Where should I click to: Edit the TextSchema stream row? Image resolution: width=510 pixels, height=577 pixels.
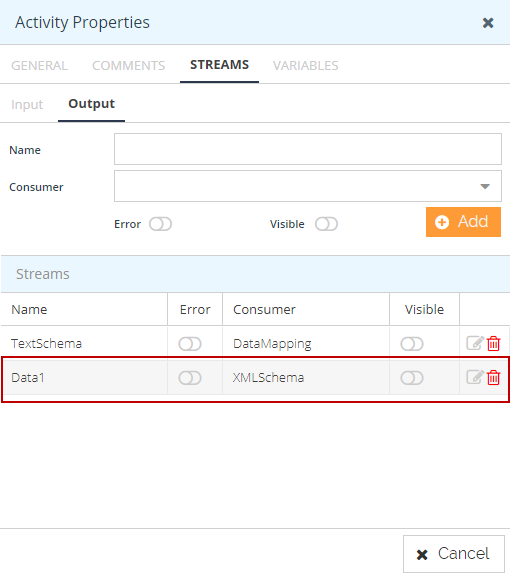coord(475,343)
